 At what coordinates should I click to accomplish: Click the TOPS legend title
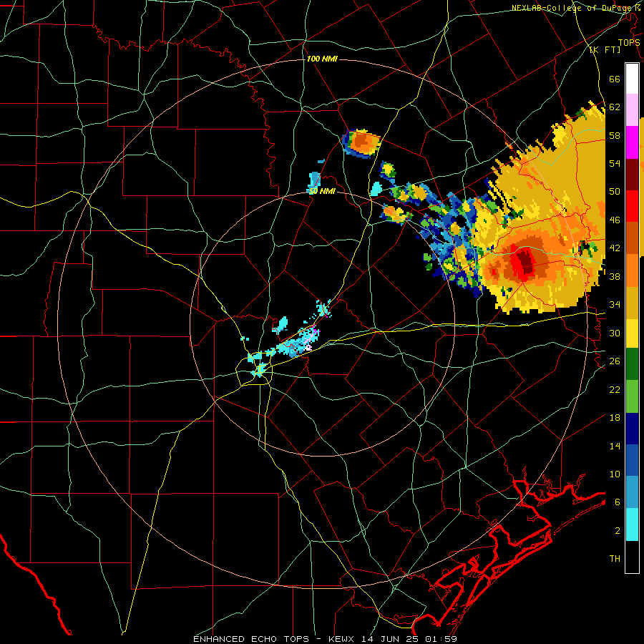click(629, 43)
